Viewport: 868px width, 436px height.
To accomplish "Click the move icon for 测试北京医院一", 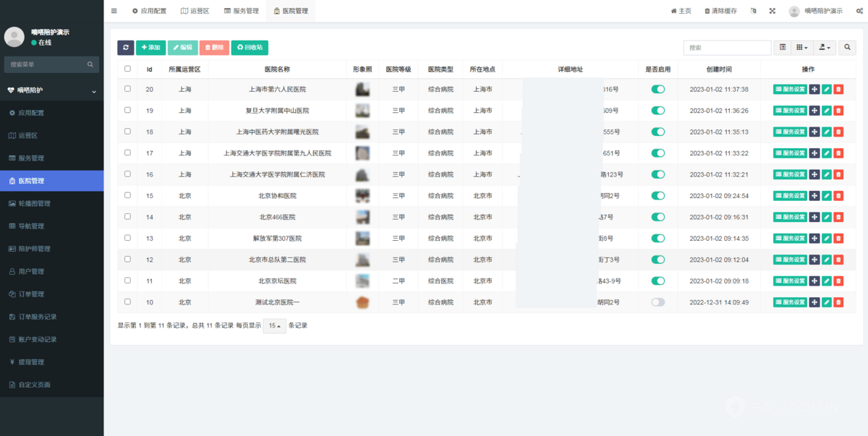I will [814, 302].
